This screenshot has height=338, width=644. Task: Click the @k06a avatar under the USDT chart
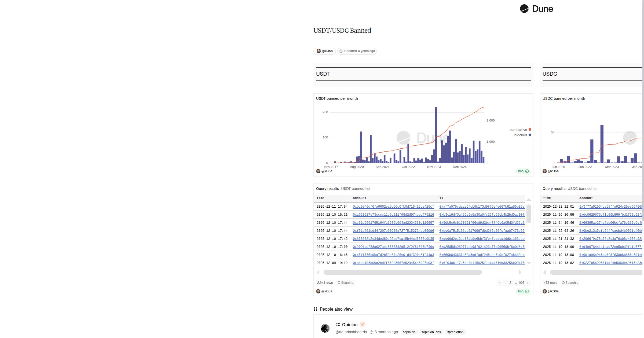(x=318, y=171)
